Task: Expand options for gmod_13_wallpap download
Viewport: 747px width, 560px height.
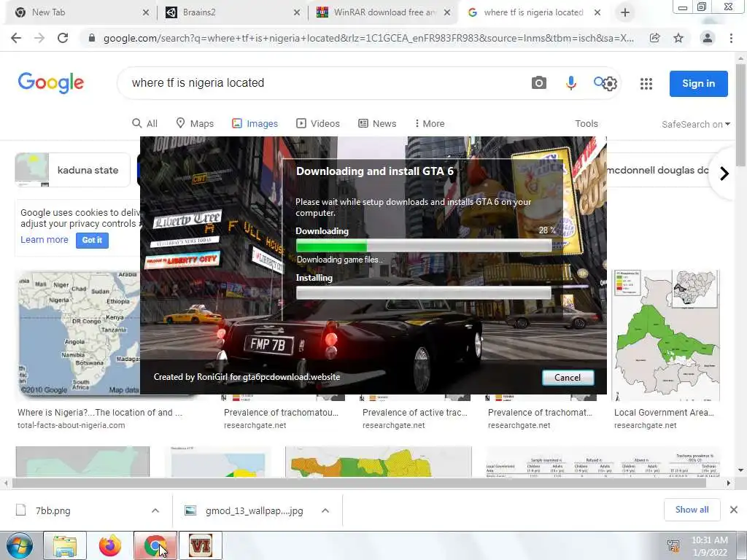Action: (325, 510)
